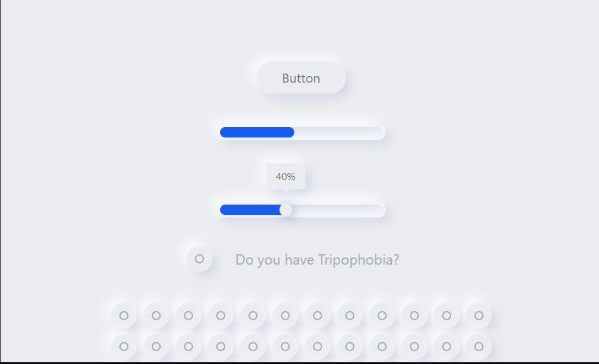Select first radio button in bottom grid row
Viewport: 599px width, 364px height.
tap(124, 347)
